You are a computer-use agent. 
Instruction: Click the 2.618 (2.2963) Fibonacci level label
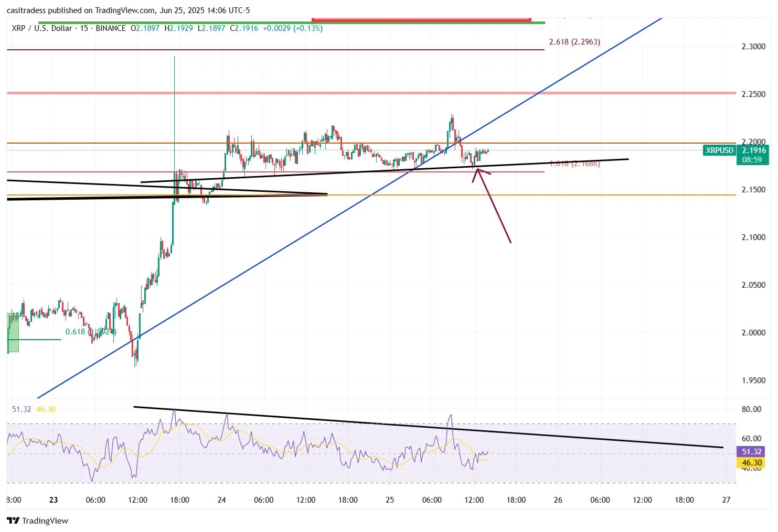[575, 41]
